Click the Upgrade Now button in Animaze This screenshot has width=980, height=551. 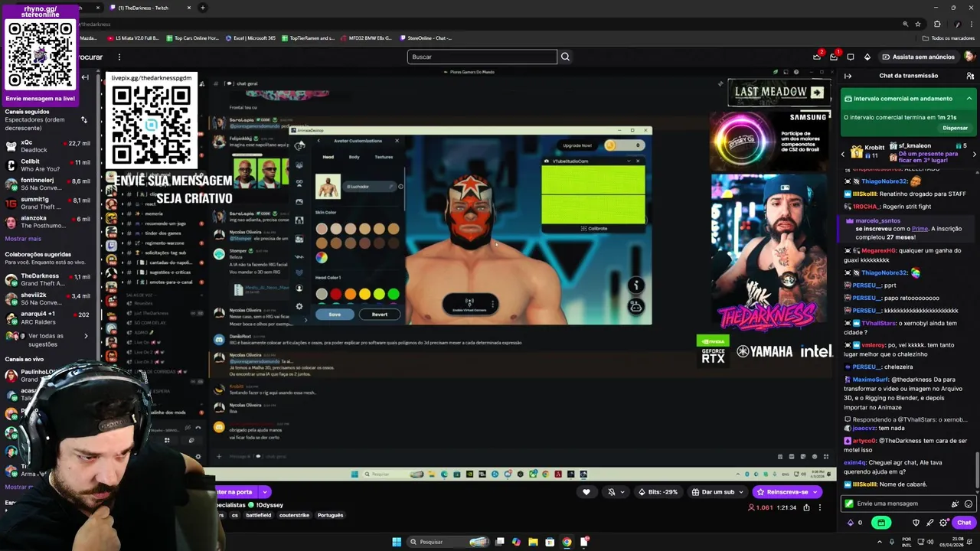577,145
